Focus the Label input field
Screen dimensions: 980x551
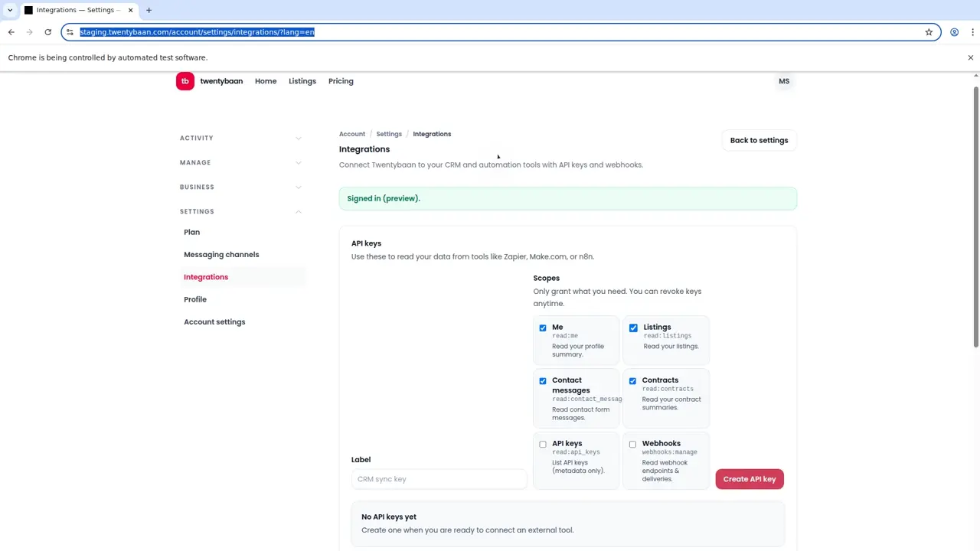tap(439, 479)
